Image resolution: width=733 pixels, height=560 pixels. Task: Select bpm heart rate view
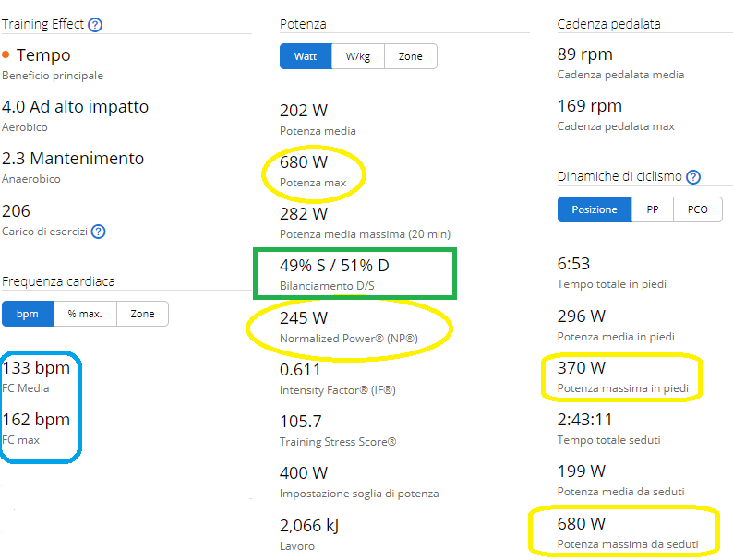click(x=28, y=314)
